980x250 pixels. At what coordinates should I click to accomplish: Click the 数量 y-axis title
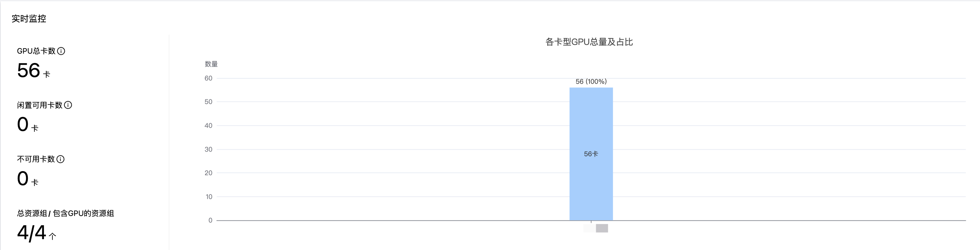(x=211, y=64)
